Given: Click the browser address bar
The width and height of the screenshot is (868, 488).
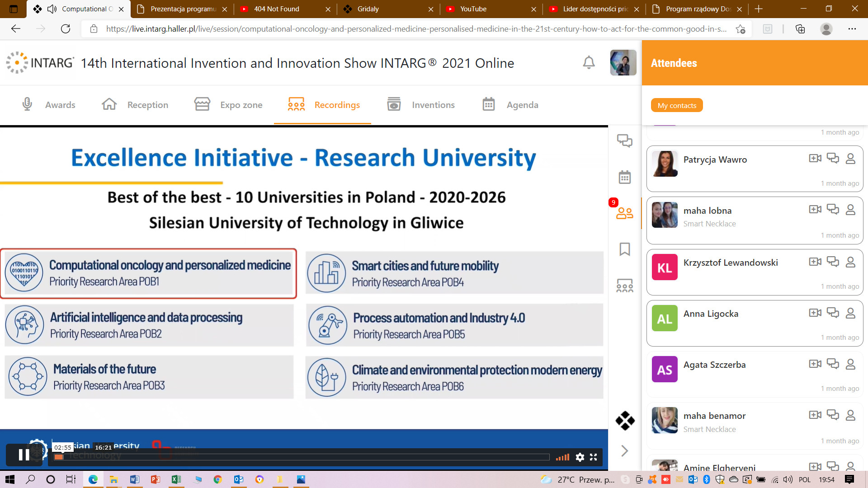Looking at the screenshot, I should click(x=416, y=29).
